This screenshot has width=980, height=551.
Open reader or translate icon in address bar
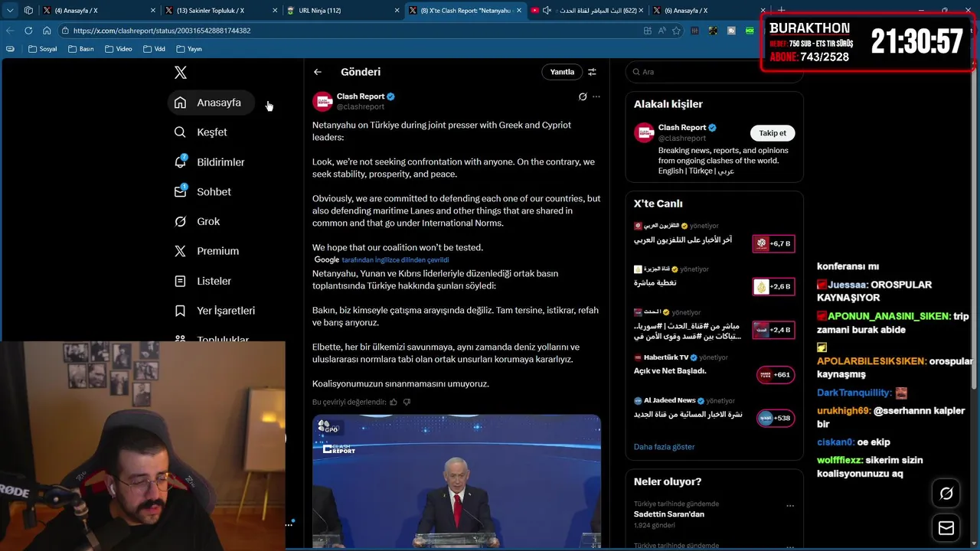(662, 31)
